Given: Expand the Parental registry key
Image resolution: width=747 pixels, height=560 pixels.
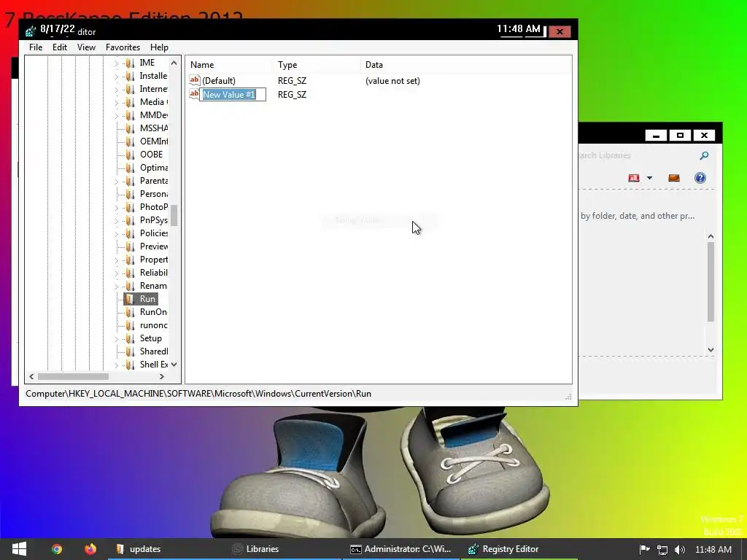Looking at the screenshot, I should coord(116,182).
